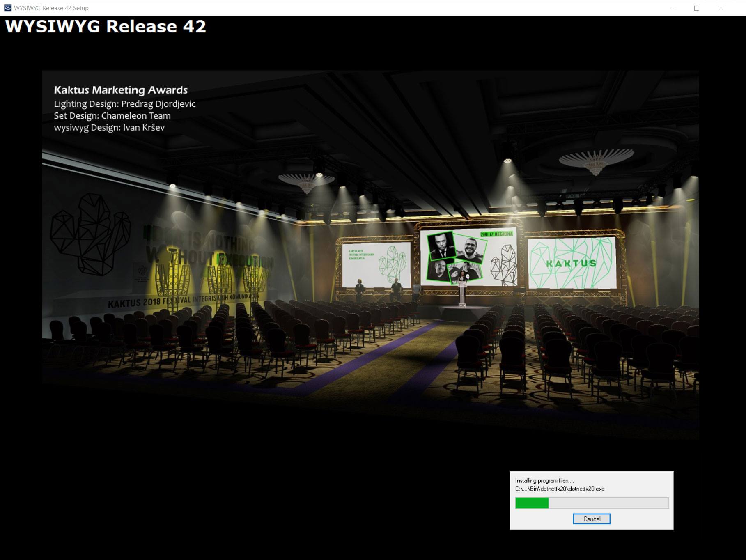Viewport: 746px width, 560px height.
Task: Click the installation progress bar
Action: click(592, 503)
